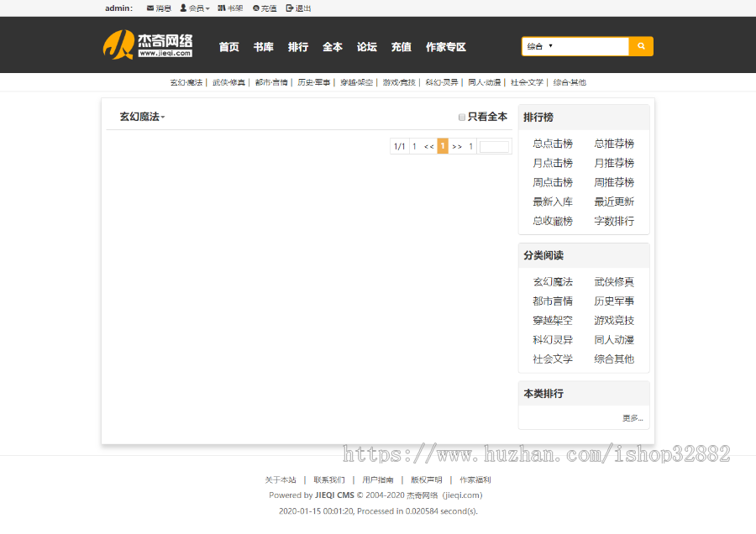The image size is (756, 534).
Task: Enable the 只看全本 checkbox
Action: pyautogui.click(x=460, y=118)
